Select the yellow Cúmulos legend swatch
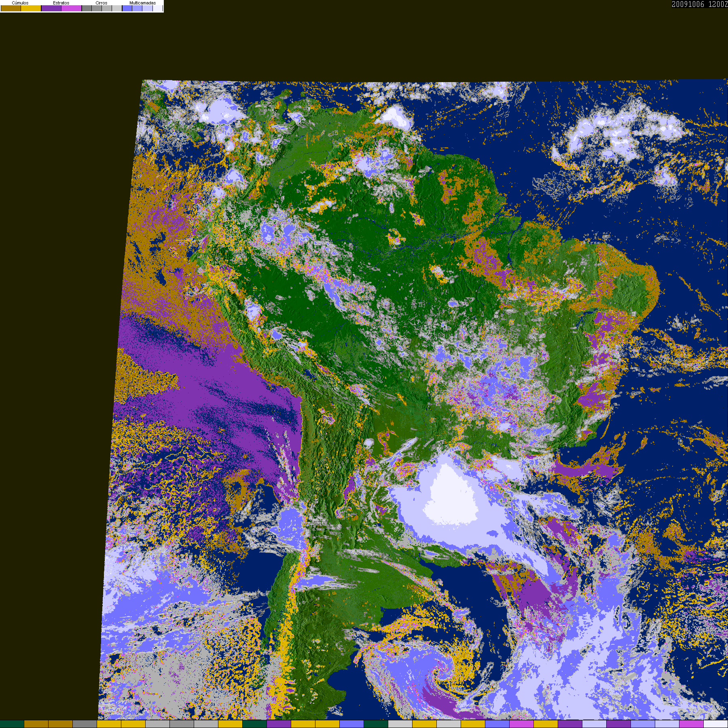The image size is (728, 728). [31, 8]
